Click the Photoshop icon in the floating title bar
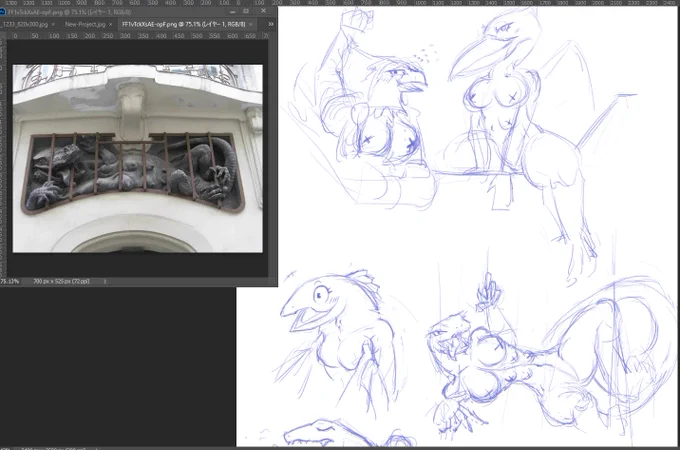 coord(3,12)
